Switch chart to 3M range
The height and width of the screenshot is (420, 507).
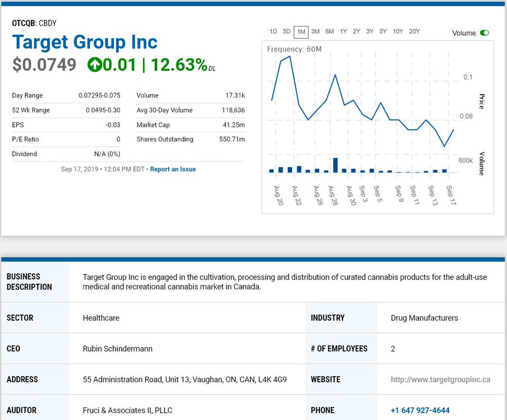[315, 32]
